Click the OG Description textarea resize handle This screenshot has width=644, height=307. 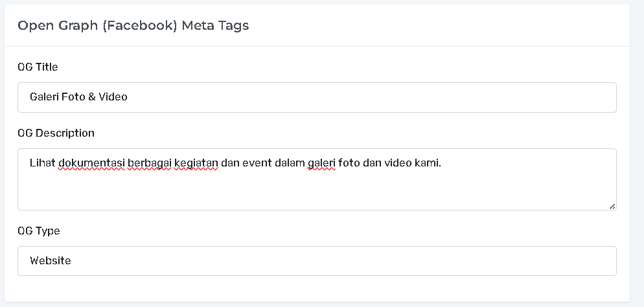pos(612,206)
